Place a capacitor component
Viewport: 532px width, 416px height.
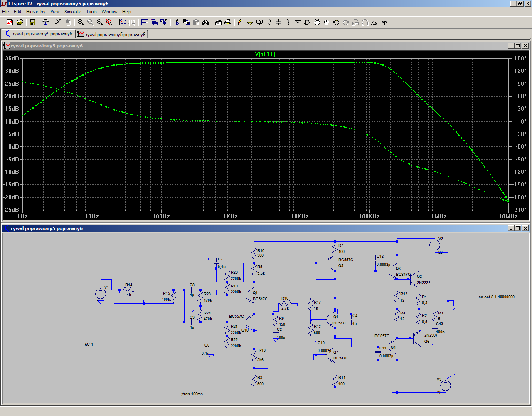point(279,22)
